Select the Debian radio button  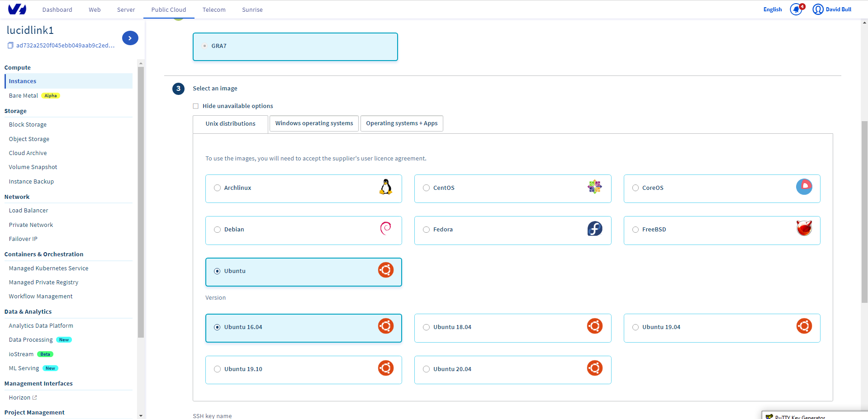click(217, 230)
